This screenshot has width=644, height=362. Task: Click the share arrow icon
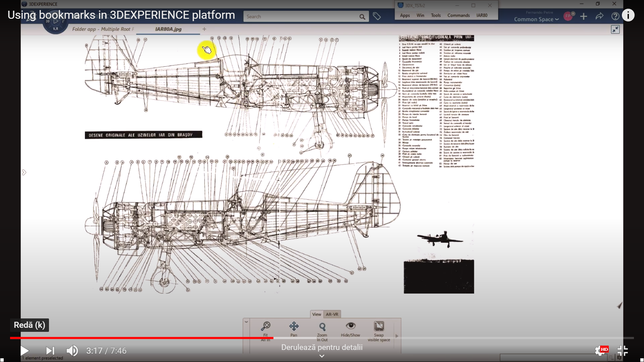click(x=599, y=16)
